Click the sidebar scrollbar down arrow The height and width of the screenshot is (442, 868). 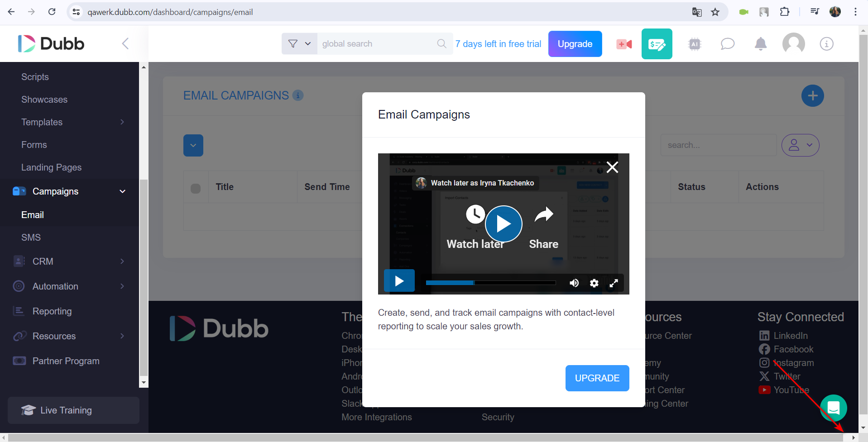(x=144, y=383)
